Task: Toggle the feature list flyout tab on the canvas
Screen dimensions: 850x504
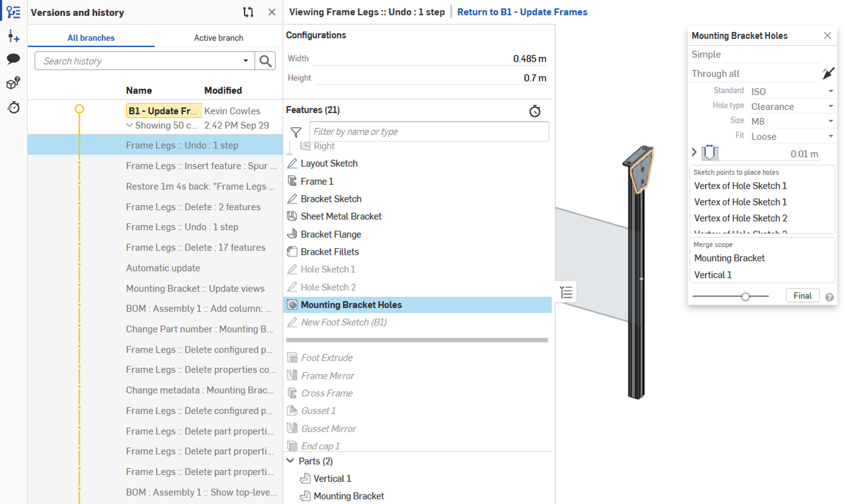Action: point(566,291)
